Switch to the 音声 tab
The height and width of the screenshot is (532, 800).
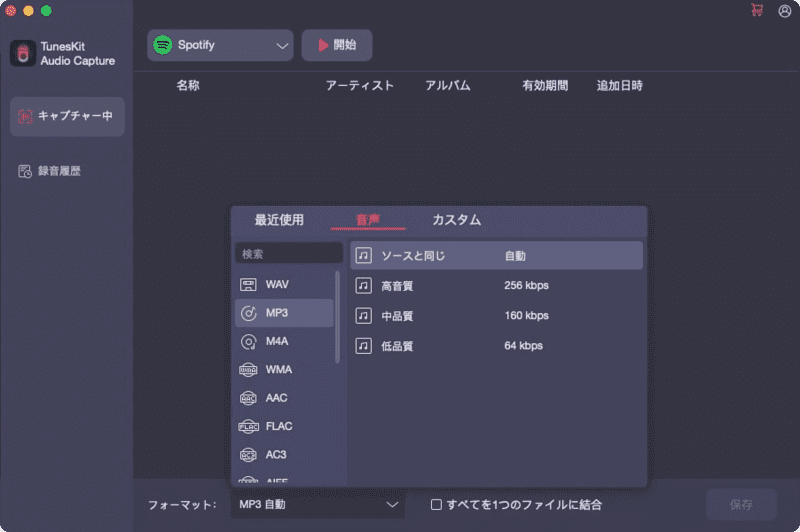pyautogui.click(x=368, y=220)
